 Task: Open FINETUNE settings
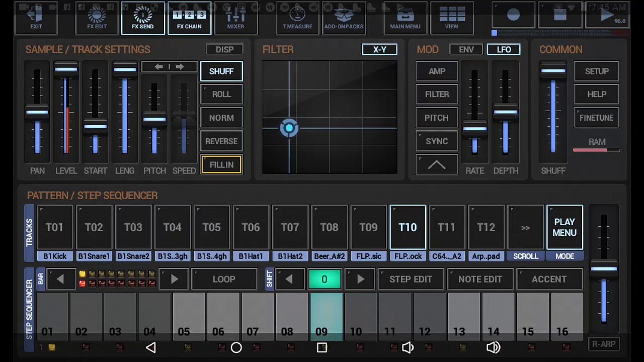click(x=597, y=118)
